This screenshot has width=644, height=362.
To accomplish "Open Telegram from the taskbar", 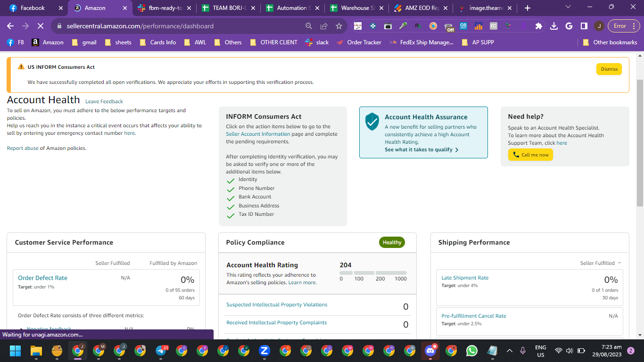I will coord(161,351).
